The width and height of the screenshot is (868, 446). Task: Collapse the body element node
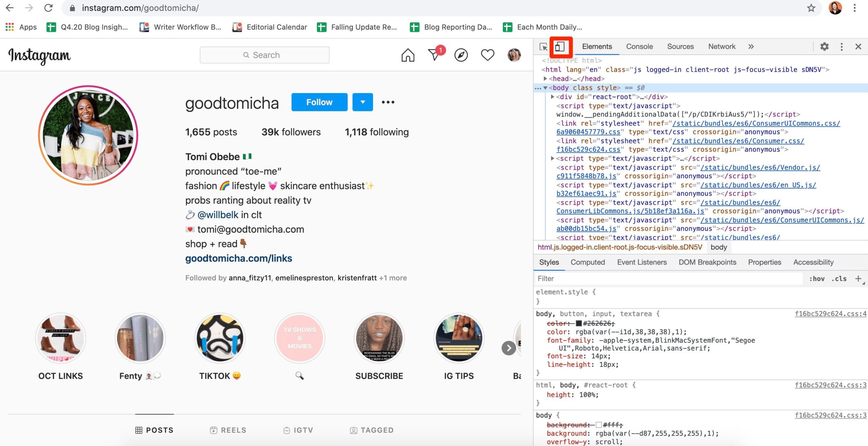click(545, 88)
